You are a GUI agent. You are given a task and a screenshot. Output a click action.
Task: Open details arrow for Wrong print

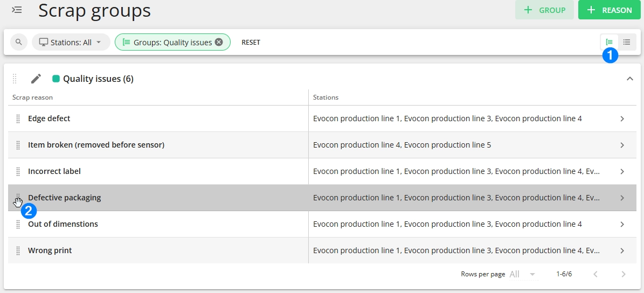[622, 250]
